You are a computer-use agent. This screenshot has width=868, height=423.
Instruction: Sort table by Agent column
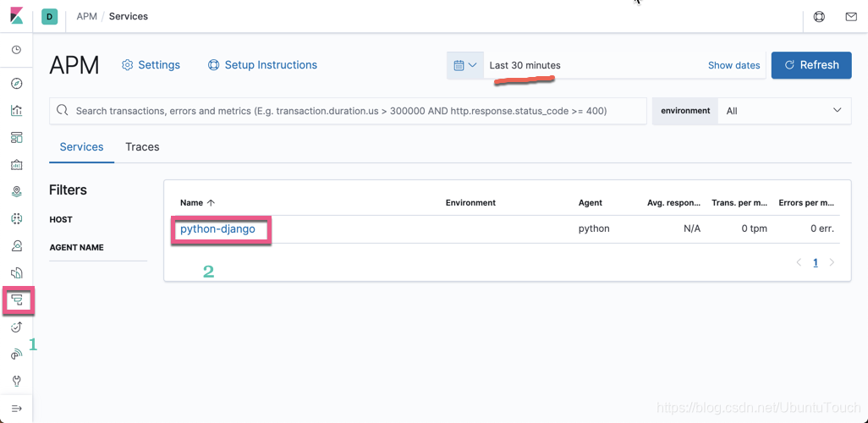(591, 203)
